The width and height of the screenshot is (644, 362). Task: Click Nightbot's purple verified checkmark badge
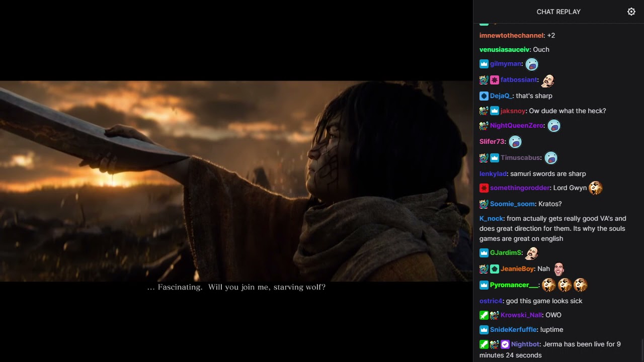pos(505,344)
